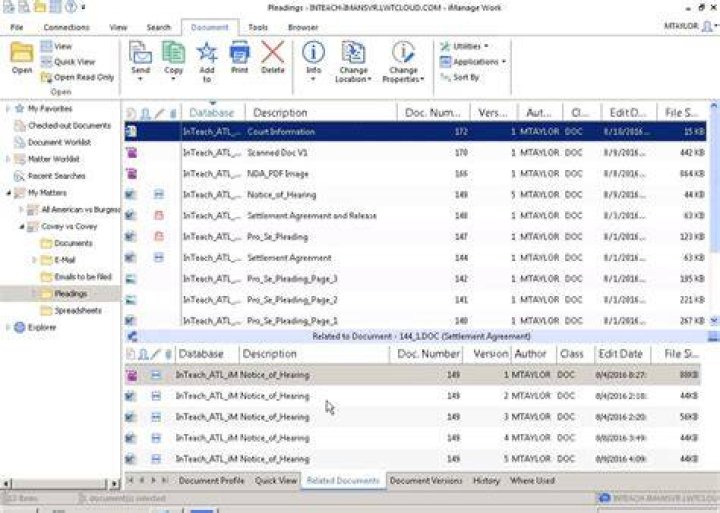Viewport: 720px width, 513px height.
Task: Print the document via Print icon
Action: 239,52
